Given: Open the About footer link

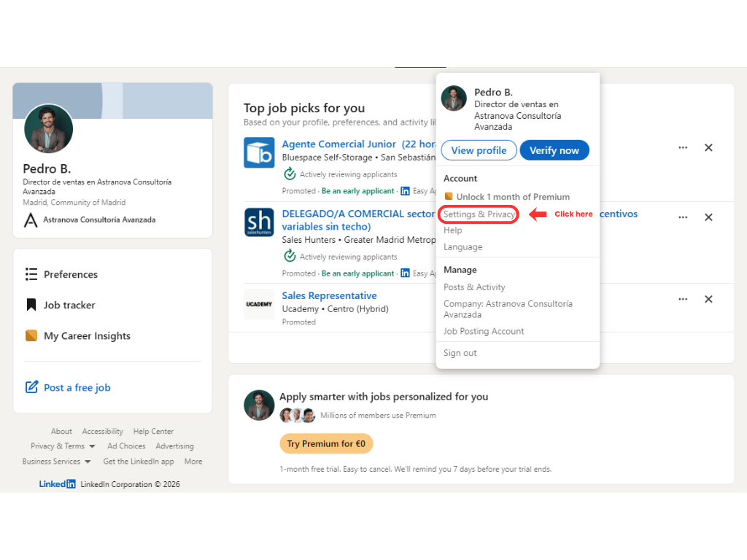Looking at the screenshot, I should 61,432.
